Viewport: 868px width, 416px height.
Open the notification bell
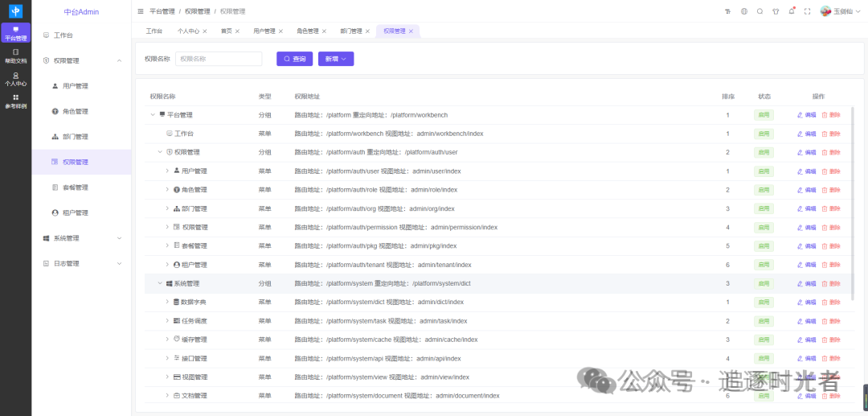[x=792, y=11]
